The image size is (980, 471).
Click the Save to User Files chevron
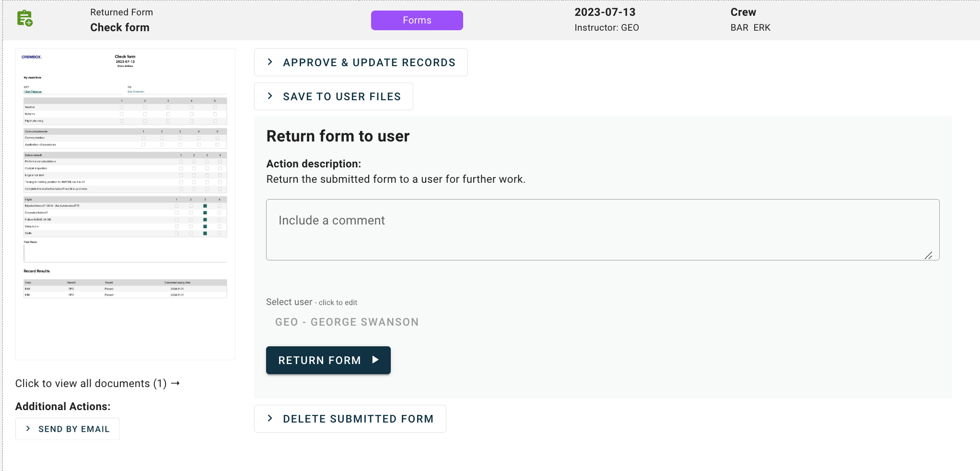(270, 96)
